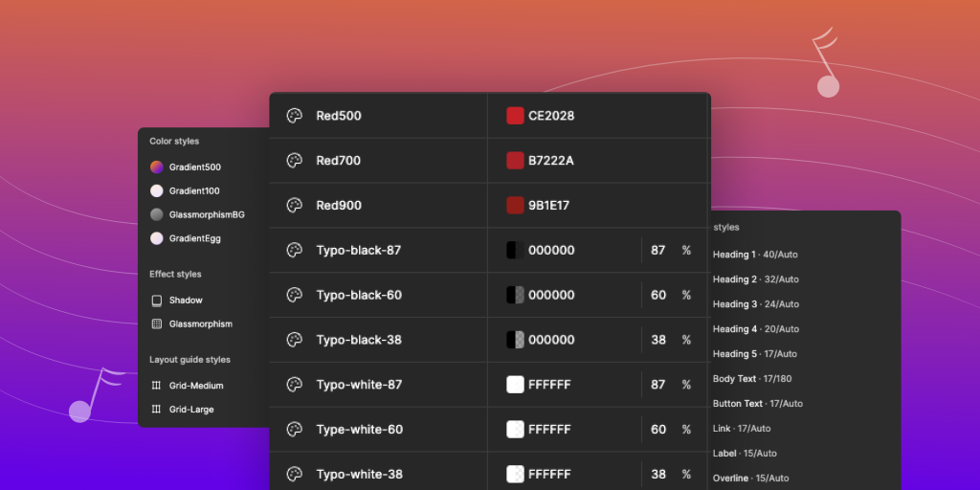The width and height of the screenshot is (980, 490).
Task: Select the Grid-Medium layout grid icon
Action: coord(157,386)
